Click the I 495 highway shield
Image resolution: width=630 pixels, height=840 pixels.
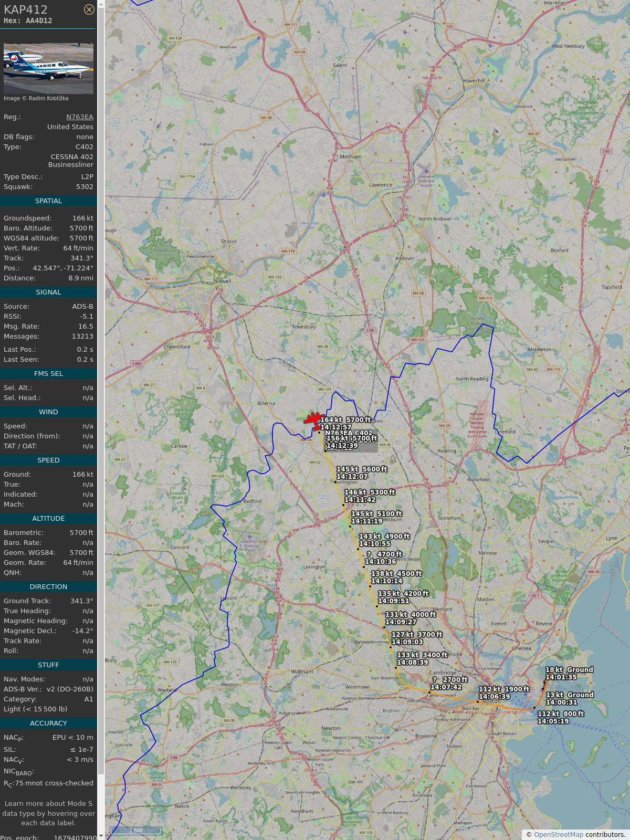click(x=136, y=363)
